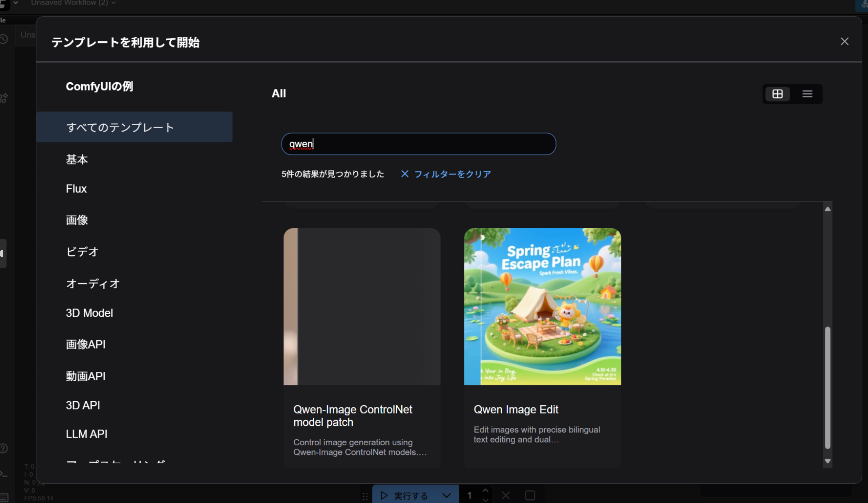868x503 pixels.
Task: Select the ビデオ category
Action: (82, 251)
